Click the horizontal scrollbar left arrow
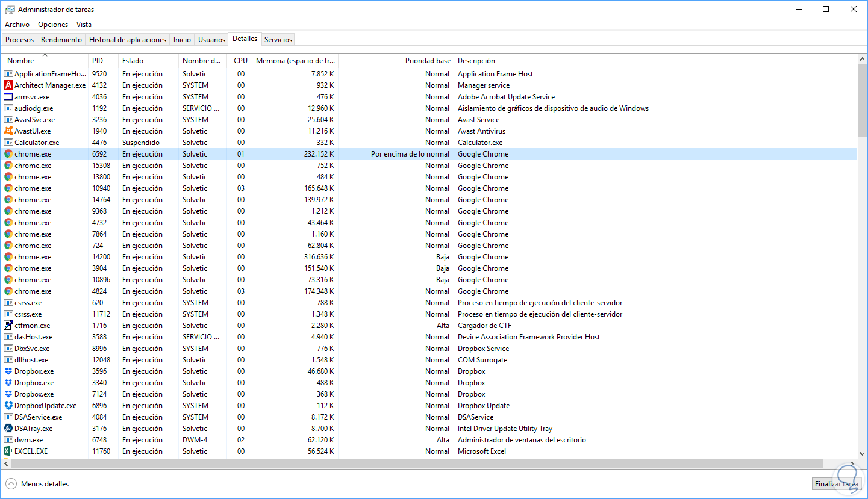 coord(7,464)
